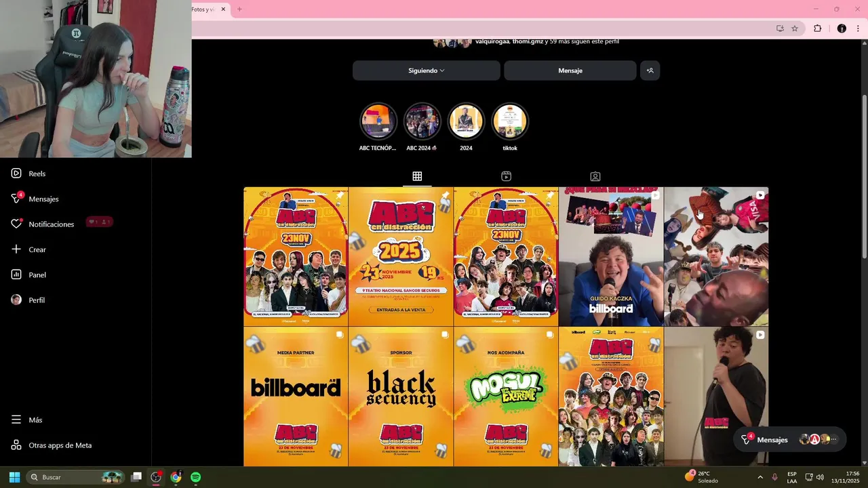This screenshot has width=868, height=488.
Task: Open the Mogul Extreme post
Action: point(506,396)
